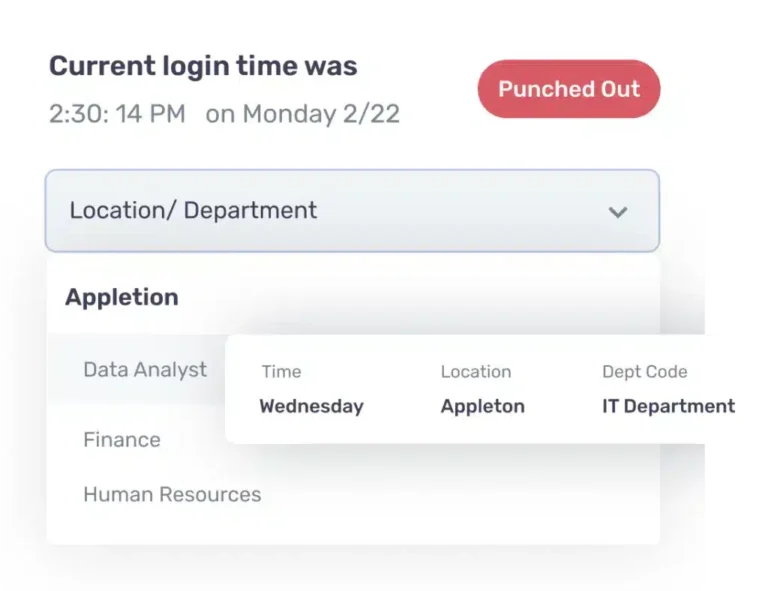The image size is (768, 591).
Task: Click the 2:30: 14 PM timestamp
Action: tap(117, 114)
